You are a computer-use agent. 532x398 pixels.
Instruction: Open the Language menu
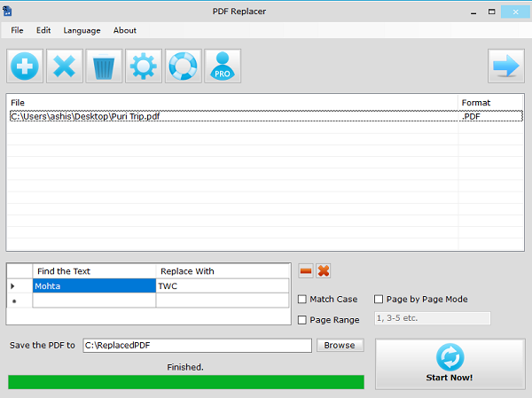[x=82, y=30]
